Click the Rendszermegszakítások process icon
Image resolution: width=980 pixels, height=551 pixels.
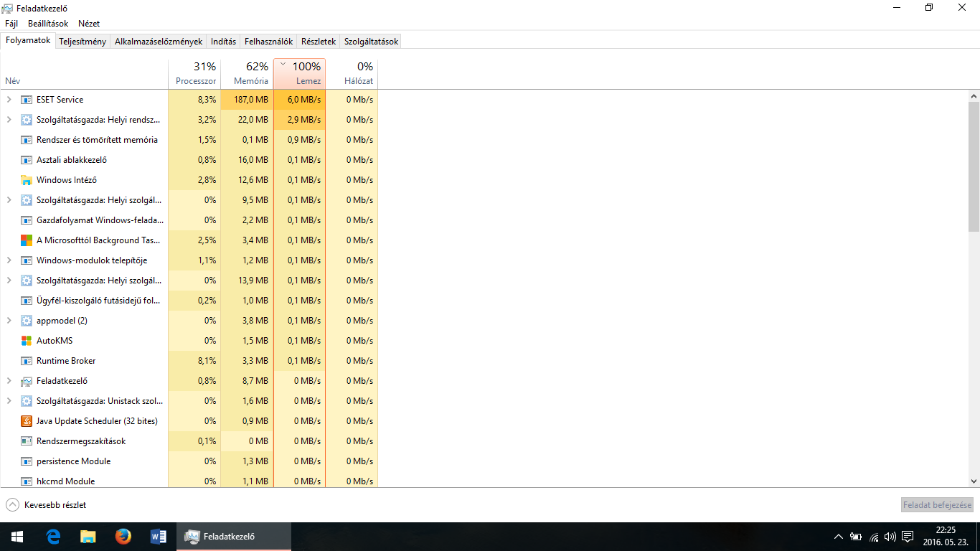(x=27, y=441)
